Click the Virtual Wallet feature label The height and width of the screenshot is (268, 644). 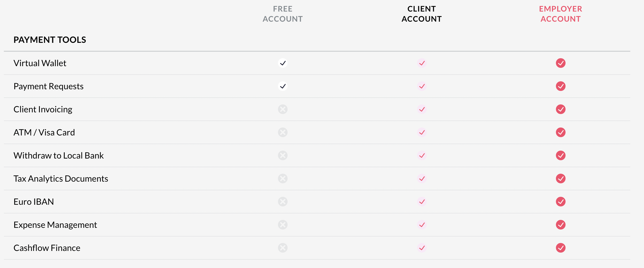click(x=40, y=63)
